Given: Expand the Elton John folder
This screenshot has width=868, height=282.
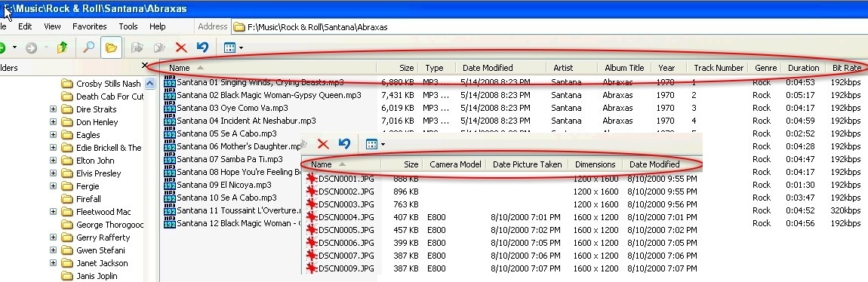Looking at the screenshot, I should click(53, 161).
